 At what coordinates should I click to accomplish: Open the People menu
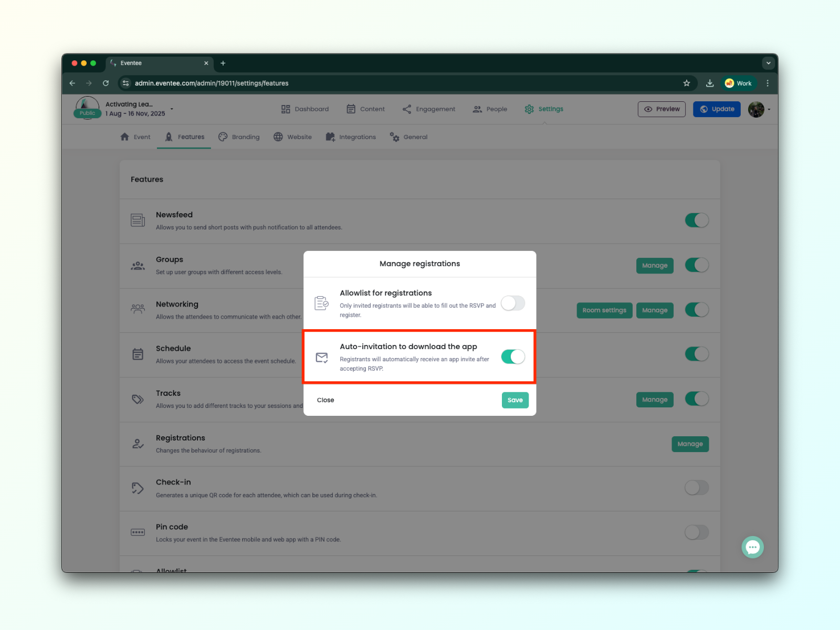click(x=490, y=109)
